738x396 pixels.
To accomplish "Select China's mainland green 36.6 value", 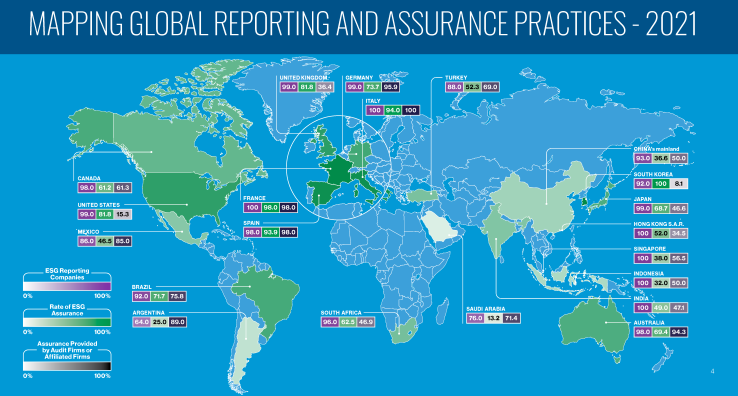I will [x=661, y=158].
